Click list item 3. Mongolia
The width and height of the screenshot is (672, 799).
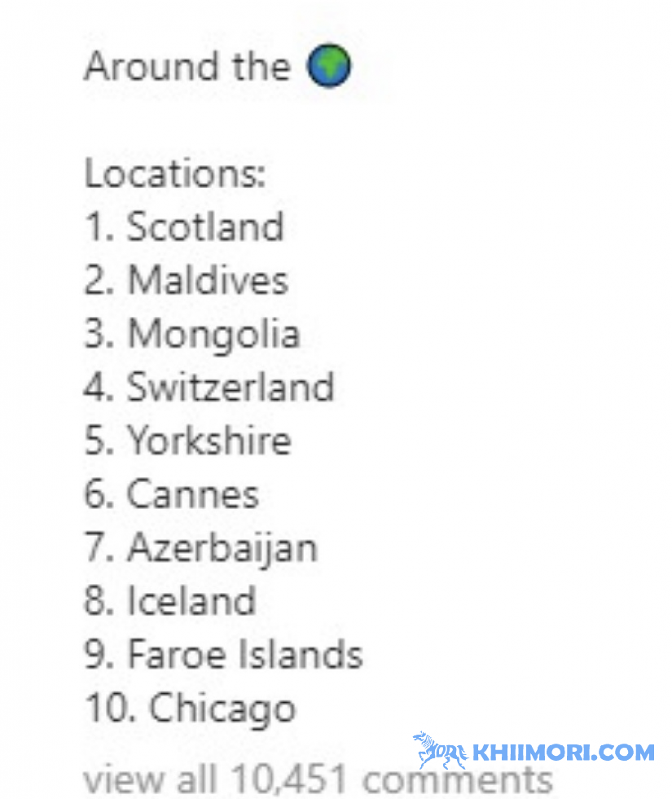click(192, 335)
